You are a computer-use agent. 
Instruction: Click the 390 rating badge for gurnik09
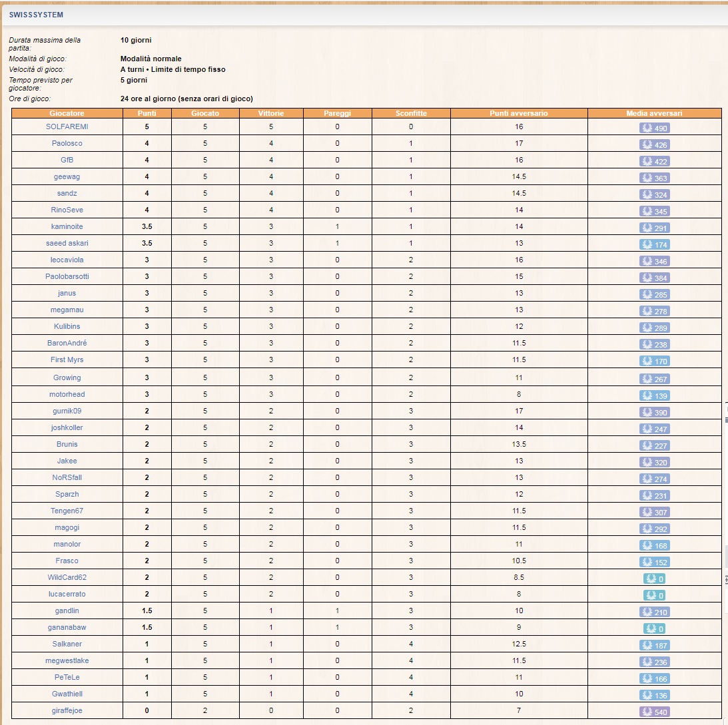point(654,413)
